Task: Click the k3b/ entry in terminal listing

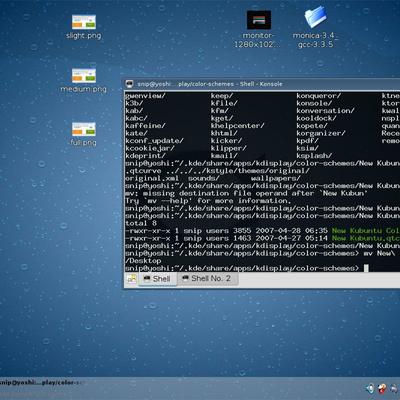Action: tap(134, 103)
